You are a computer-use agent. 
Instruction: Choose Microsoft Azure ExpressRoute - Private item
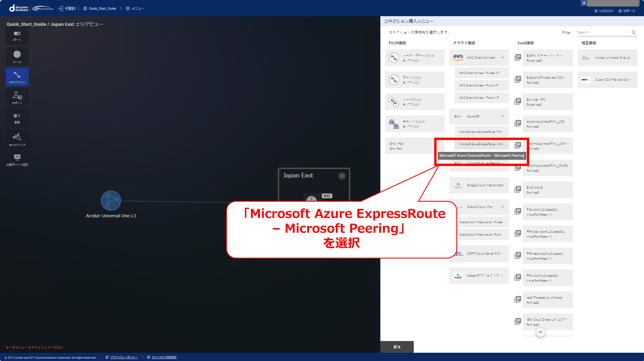tap(482, 132)
